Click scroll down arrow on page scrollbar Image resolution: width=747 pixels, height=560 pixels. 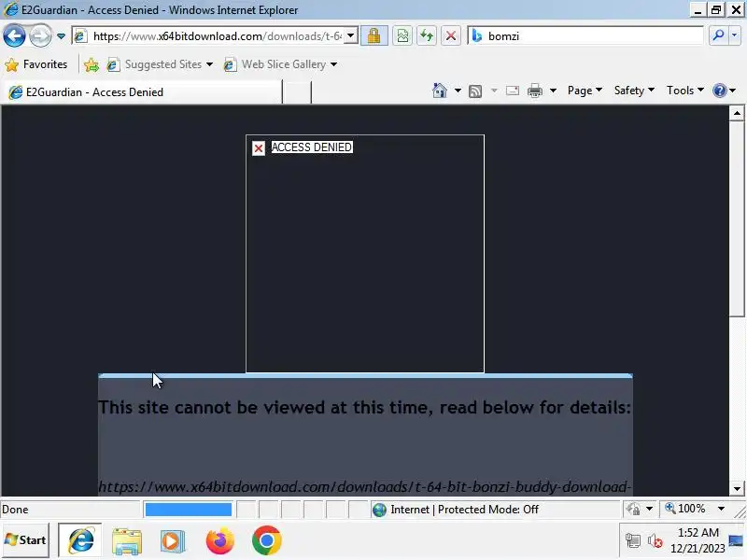tap(737, 488)
